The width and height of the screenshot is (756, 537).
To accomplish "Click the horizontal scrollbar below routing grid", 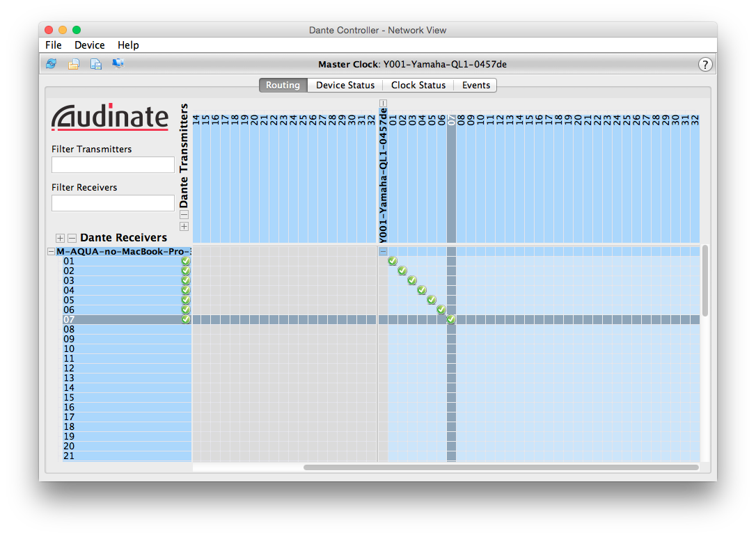I will (x=501, y=467).
